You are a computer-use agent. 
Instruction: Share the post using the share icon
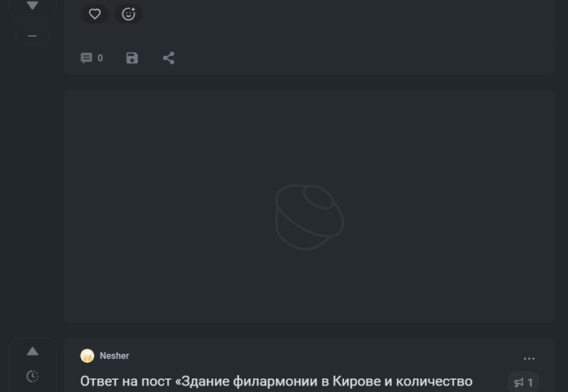pos(169,58)
